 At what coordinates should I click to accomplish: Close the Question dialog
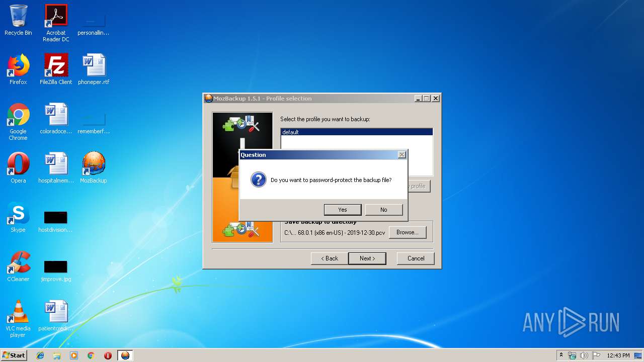tap(401, 155)
